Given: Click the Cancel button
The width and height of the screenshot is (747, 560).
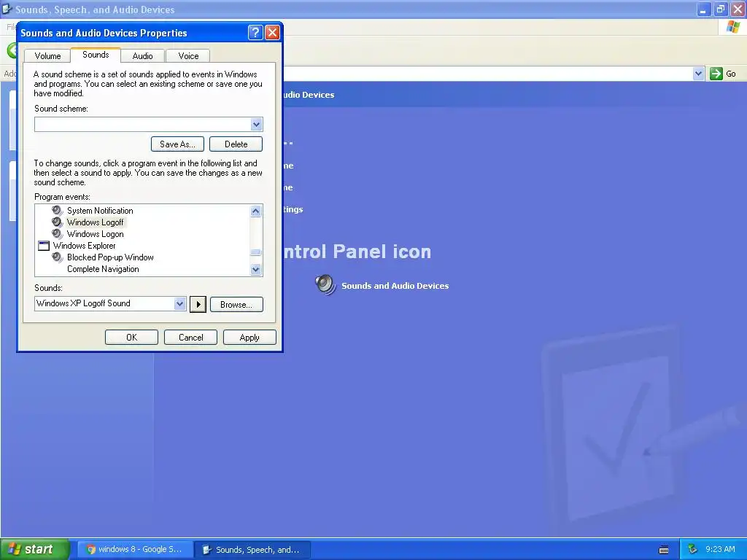Looking at the screenshot, I should (x=190, y=337).
